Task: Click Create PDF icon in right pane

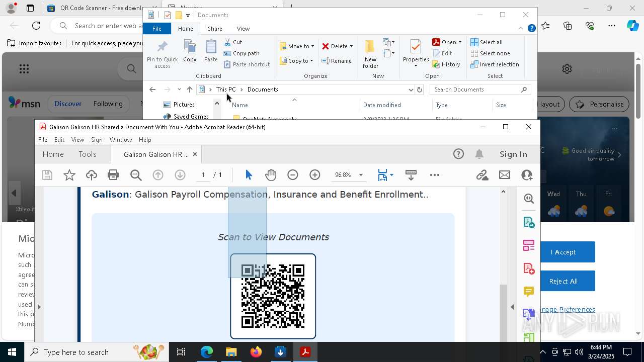Action: pos(529,268)
